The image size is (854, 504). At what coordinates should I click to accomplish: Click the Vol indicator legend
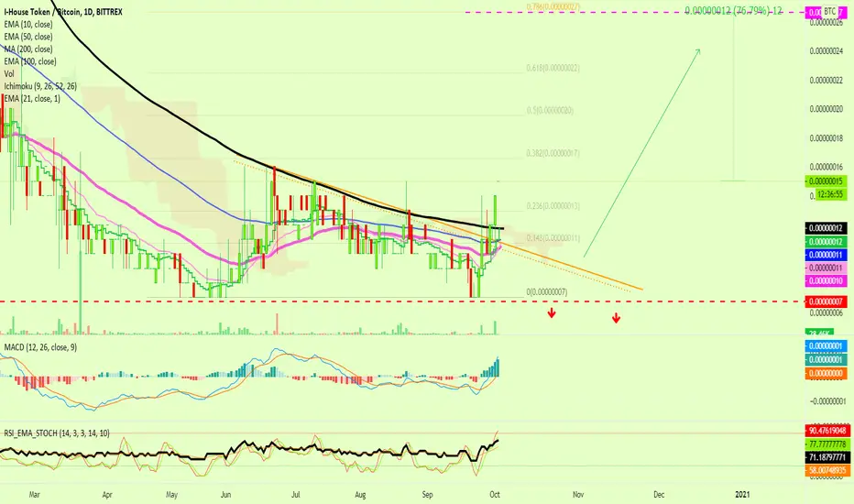[9, 73]
